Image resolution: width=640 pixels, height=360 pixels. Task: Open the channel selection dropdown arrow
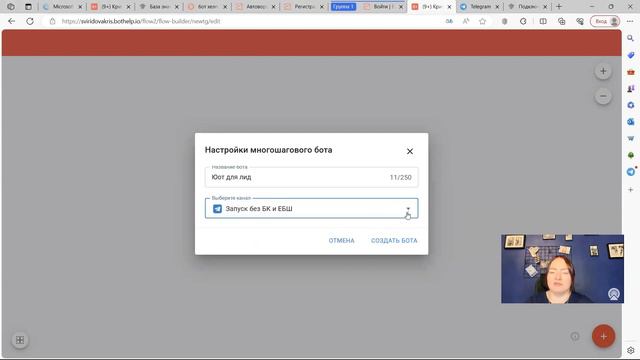pos(408,209)
